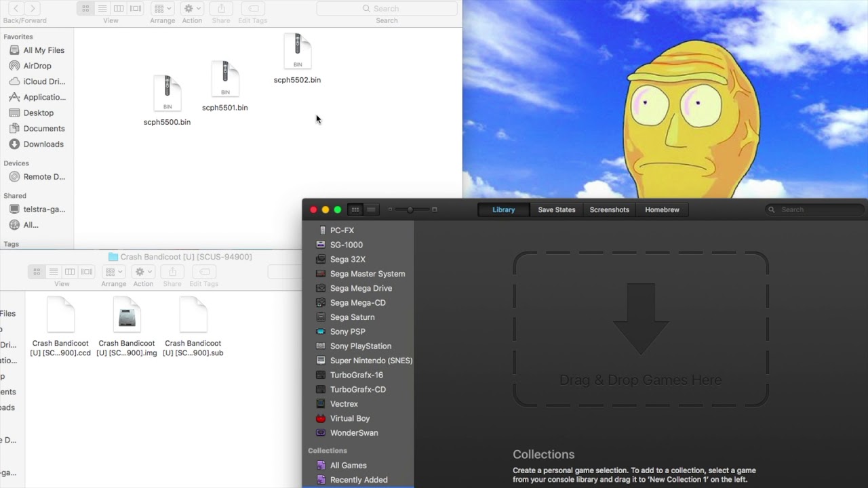Switch OpenEmu to list view
The height and width of the screenshot is (488, 868).
pyautogui.click(x=371, y=209)
